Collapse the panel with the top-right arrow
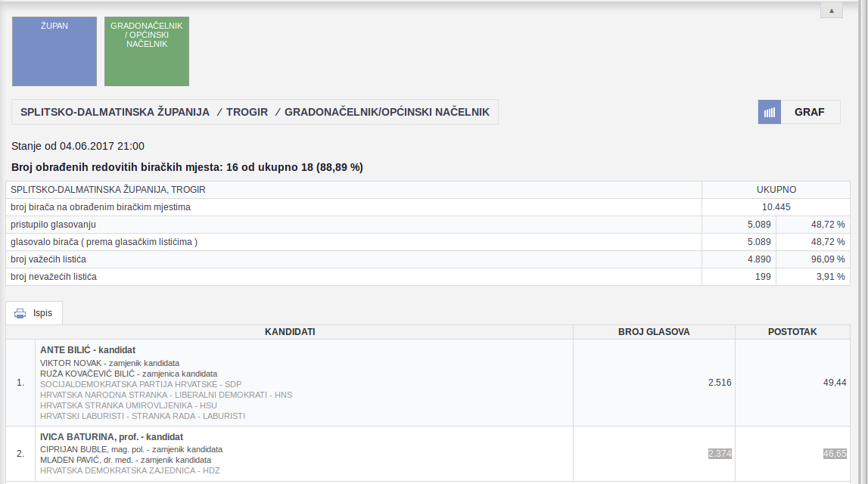868x484 pixels. coord(831,11)
